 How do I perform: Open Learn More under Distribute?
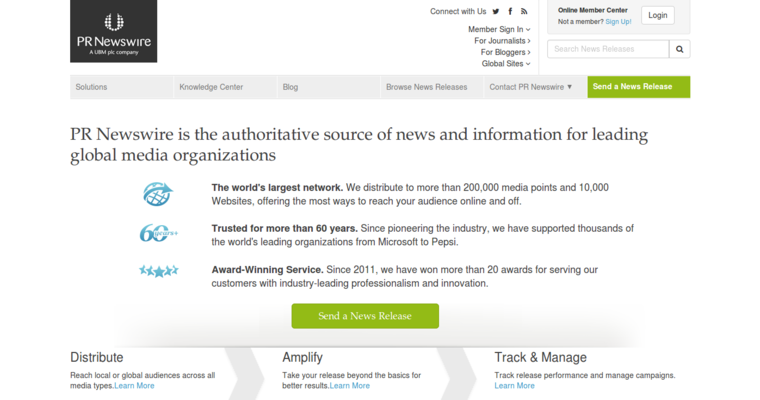(x=134, y=386)
